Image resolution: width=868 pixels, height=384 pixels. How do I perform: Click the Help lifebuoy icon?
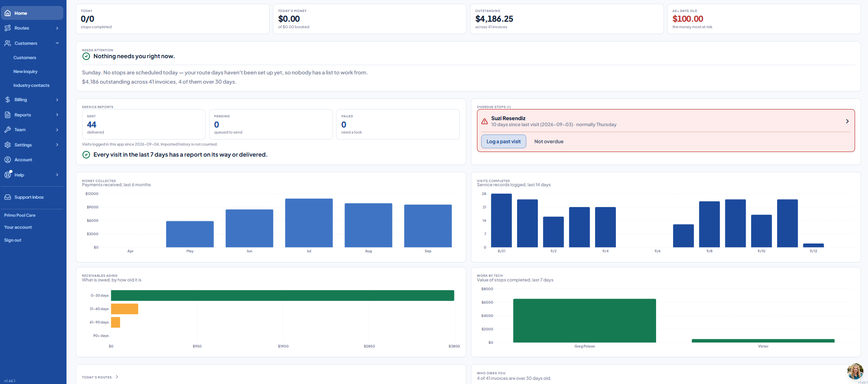7,175
